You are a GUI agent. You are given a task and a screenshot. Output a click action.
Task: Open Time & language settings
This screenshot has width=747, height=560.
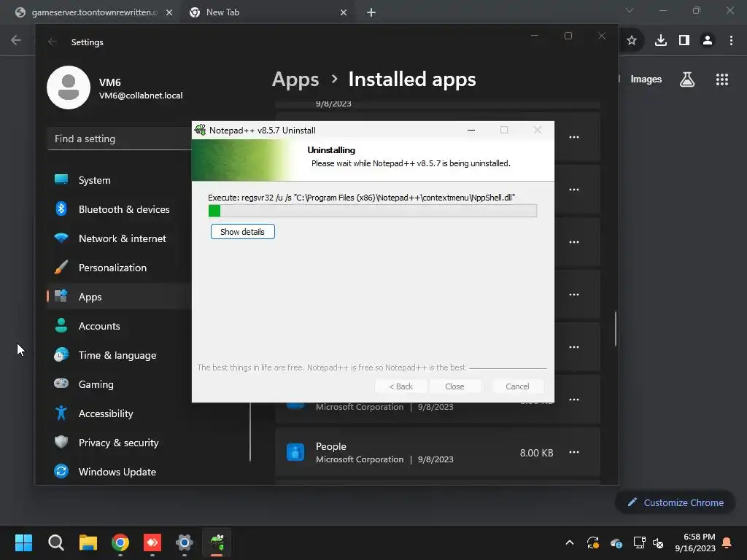119,355
